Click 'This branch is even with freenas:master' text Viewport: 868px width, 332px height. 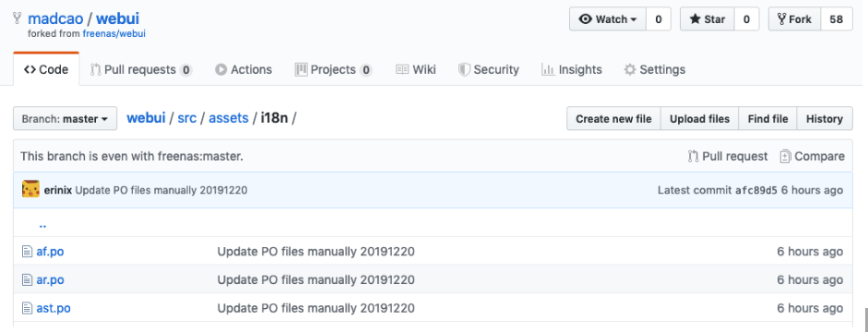point(132,157)
